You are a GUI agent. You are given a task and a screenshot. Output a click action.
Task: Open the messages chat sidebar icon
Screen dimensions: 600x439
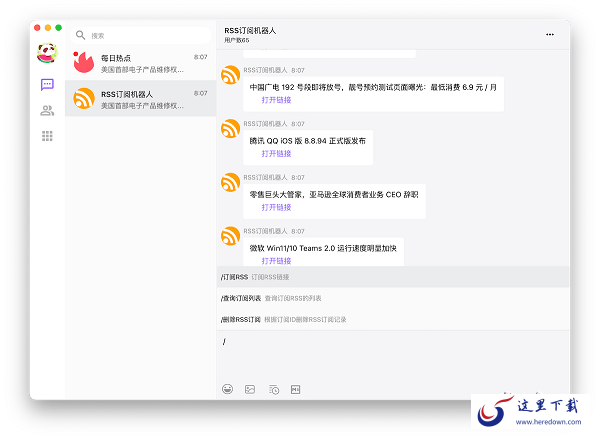point(47,85)
